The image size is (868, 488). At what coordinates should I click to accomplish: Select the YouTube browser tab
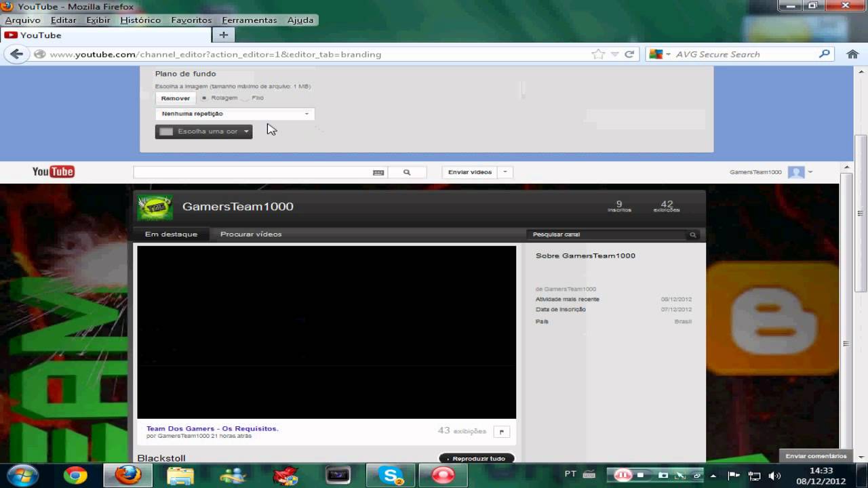106,35
